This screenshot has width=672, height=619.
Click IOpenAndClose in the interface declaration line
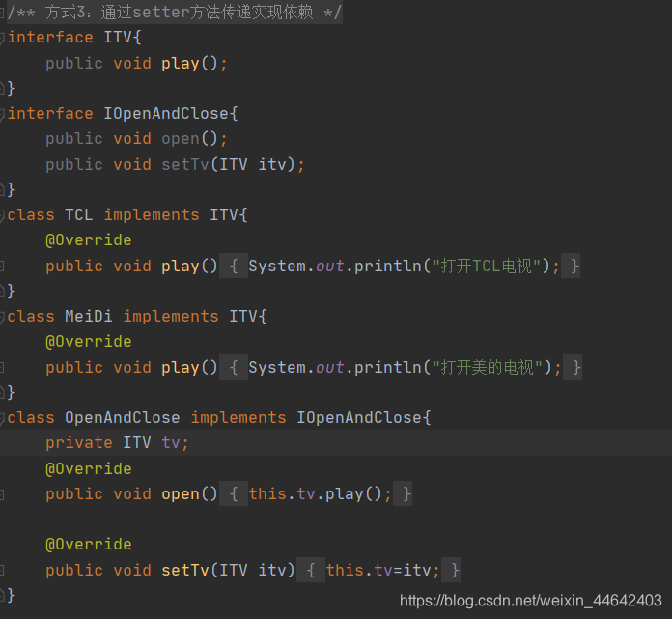click(x=166, y=114)
